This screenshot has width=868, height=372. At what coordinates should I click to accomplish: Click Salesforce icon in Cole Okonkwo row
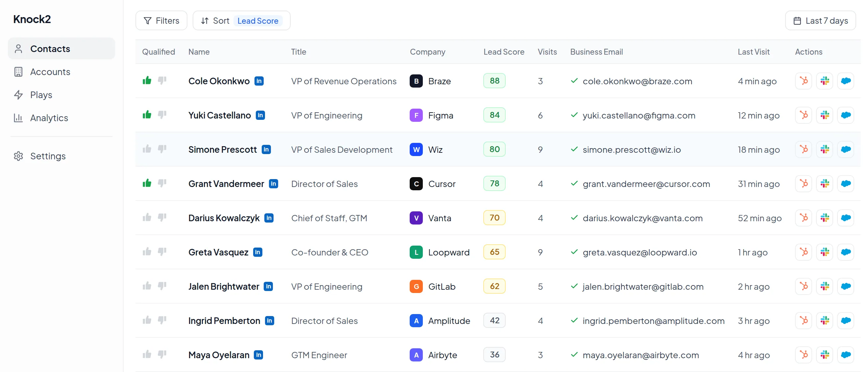tap(846, 81)
